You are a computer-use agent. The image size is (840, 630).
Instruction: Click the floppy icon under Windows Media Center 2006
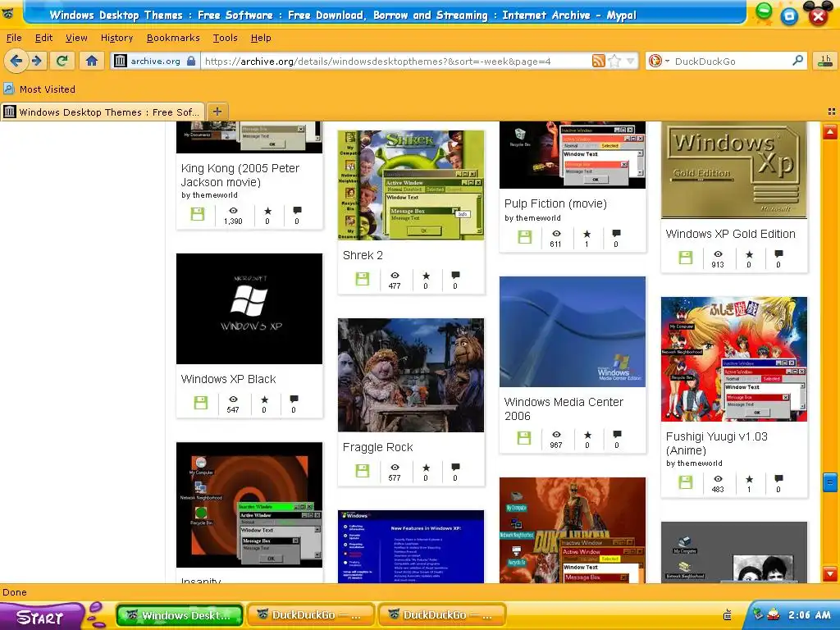(x=524, y=438)
